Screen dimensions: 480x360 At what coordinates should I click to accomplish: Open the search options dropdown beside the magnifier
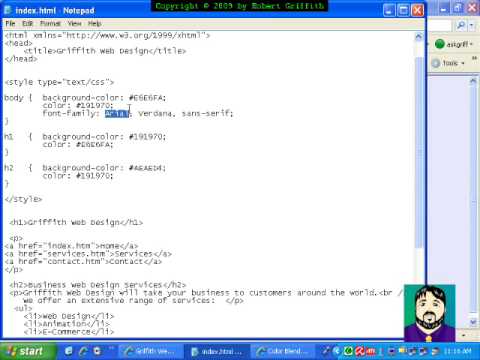[x=471, y=25]
